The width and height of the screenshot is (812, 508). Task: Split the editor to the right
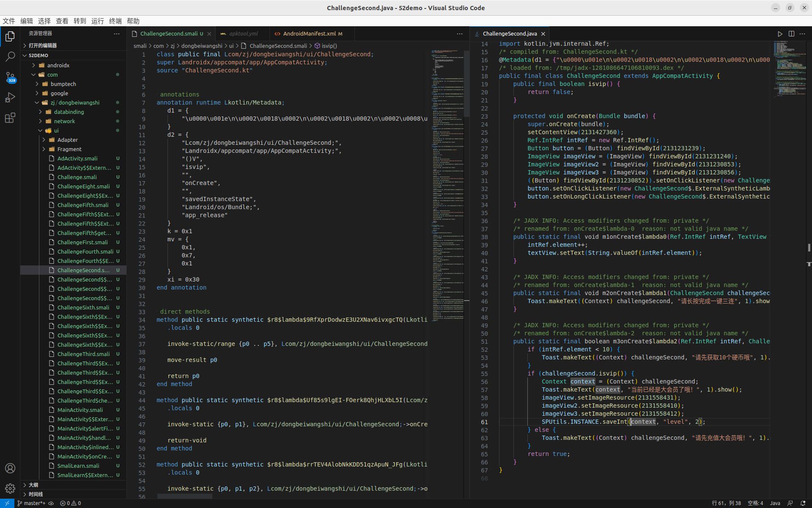coord(791,33)
